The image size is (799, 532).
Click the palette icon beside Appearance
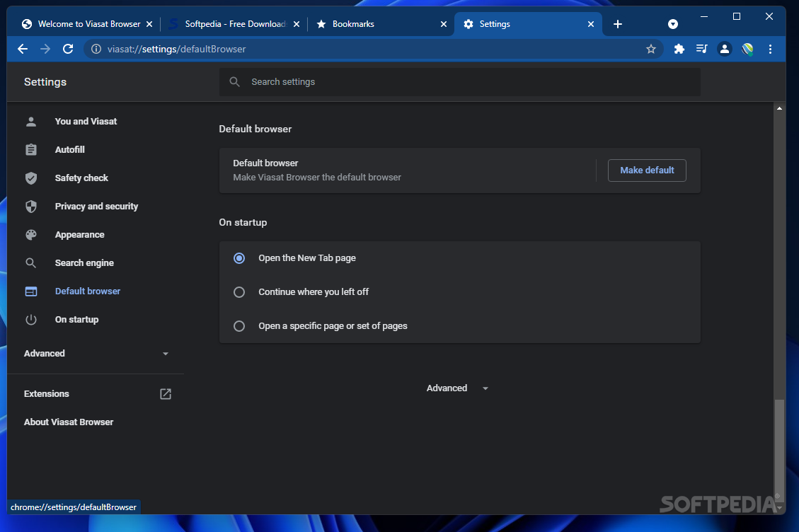click(x=31, y=234)
